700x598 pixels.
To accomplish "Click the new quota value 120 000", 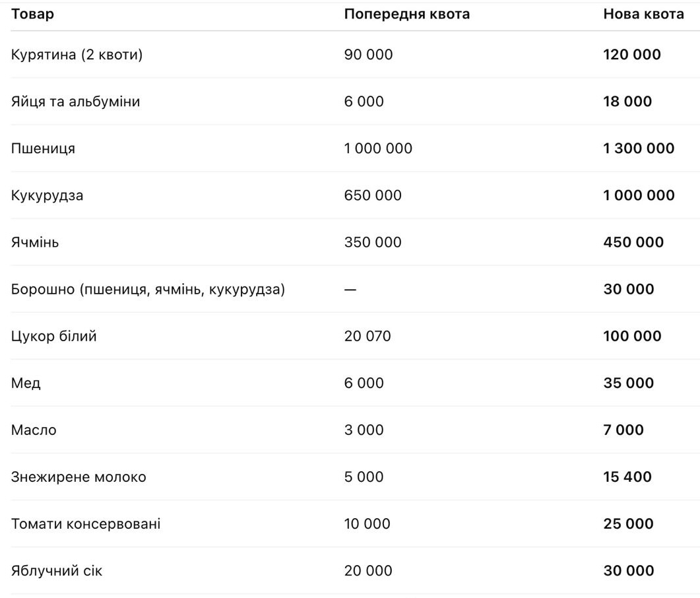I will tap(631, 55).
